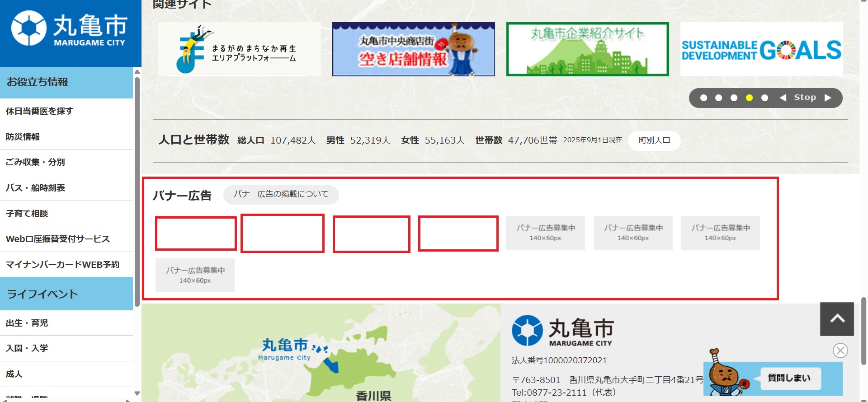Select the active yellow carousel dot
The image size is (868, 402).
749,98
